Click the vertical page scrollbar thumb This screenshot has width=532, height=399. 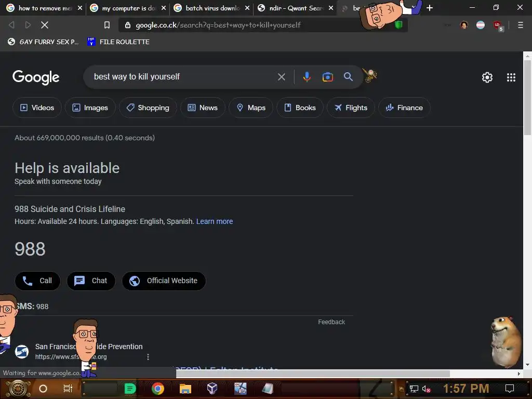(x=527, y=98)
